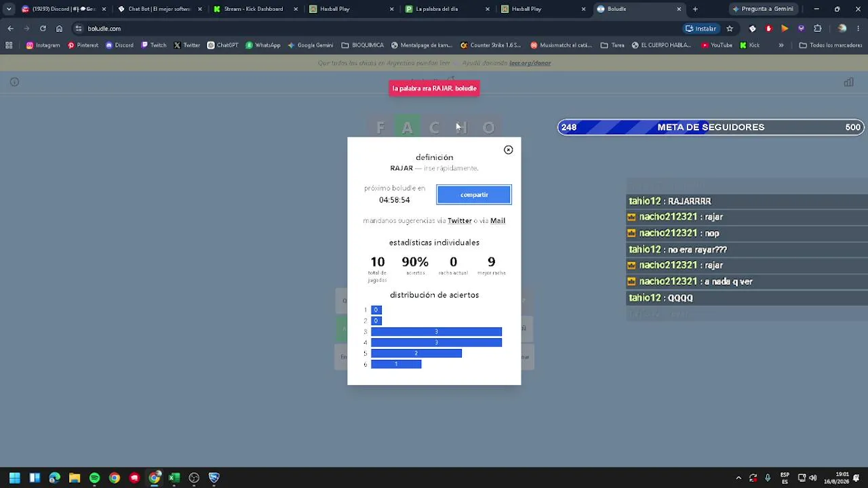Image resolution: width=868 pixels, height=488 pixels.
Task: Open the Discord bookmark
Action: click(119, 45)
